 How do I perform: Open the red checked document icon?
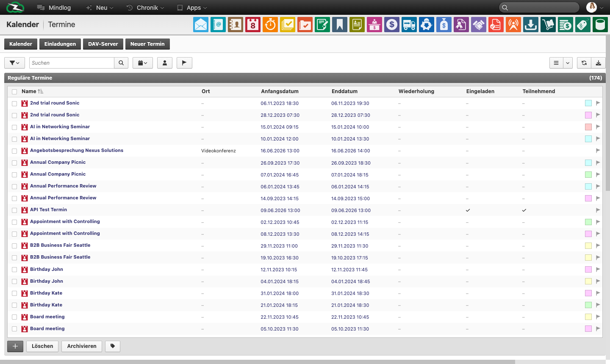pyautogui.click(x=496, y=25)
